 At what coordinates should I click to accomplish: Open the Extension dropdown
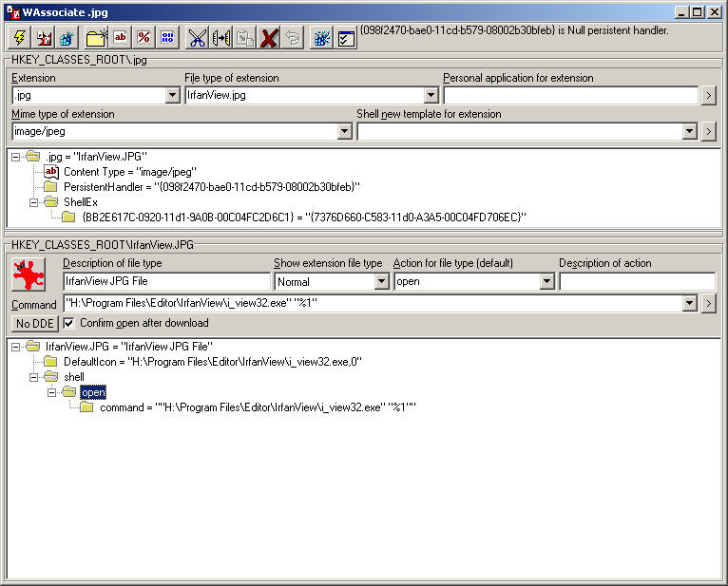pos(172,96)
